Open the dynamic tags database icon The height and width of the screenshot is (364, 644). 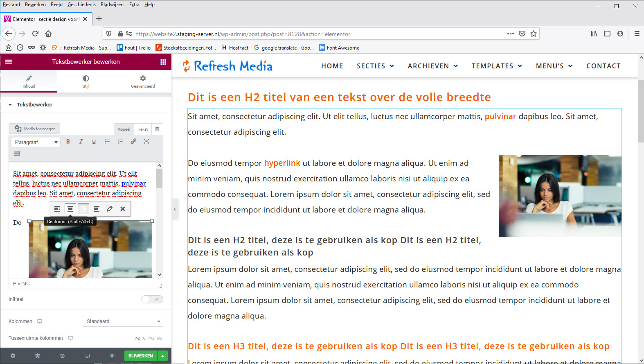[157, 129]
